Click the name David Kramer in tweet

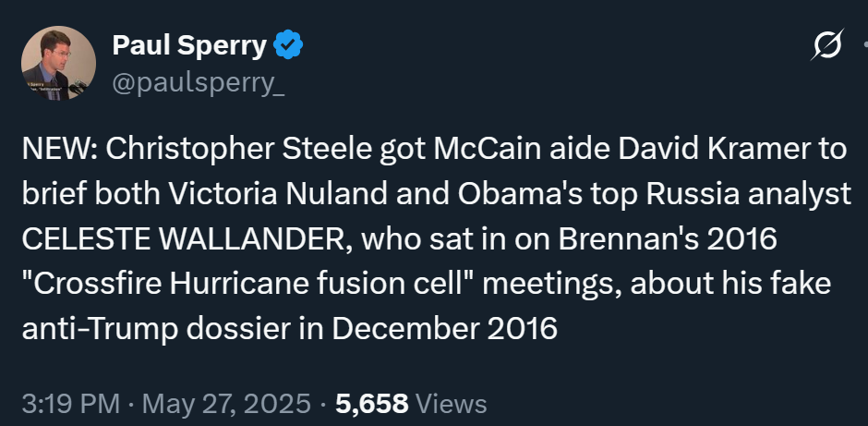point(713,149)
